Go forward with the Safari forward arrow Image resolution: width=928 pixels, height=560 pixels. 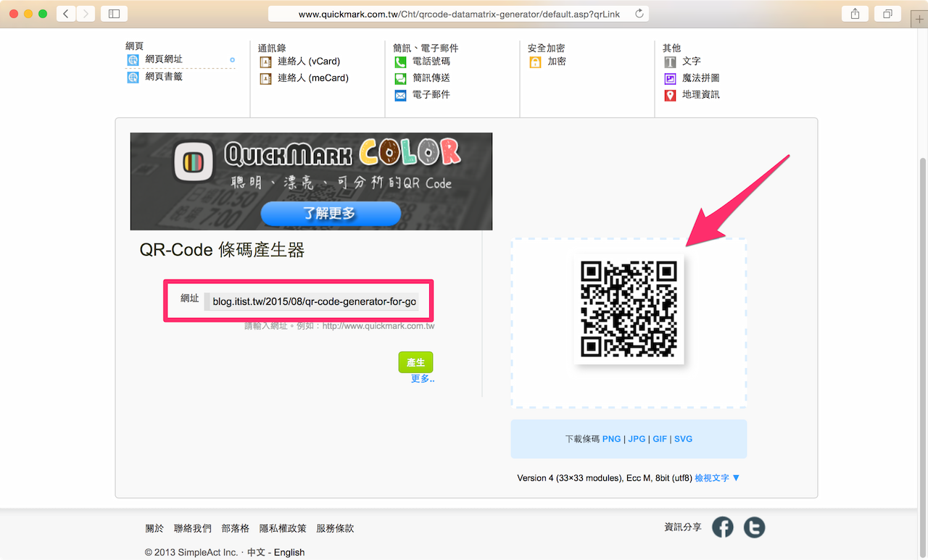pyautogui.click(x=86, y=13)
